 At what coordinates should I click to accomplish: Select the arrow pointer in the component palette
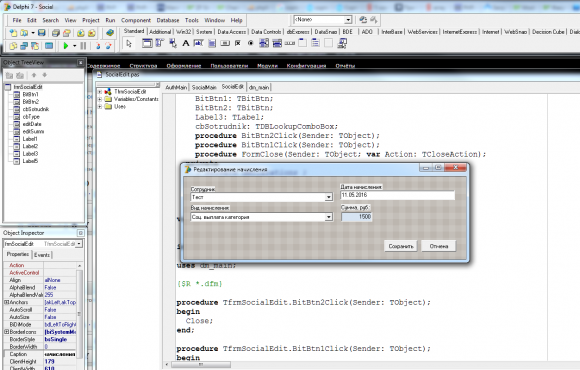(129, 43)
